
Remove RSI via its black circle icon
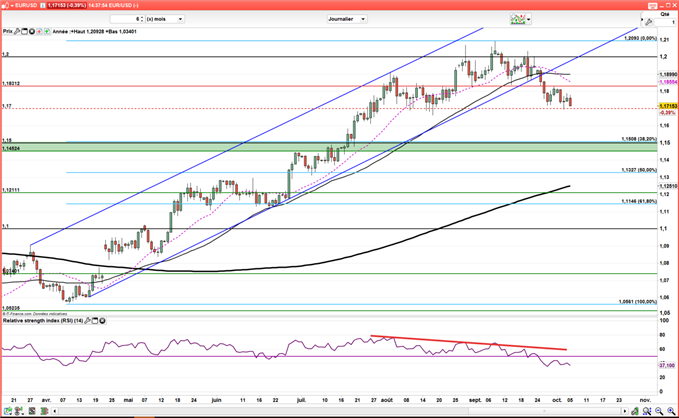pyautogui.click(x=103, y=321)
